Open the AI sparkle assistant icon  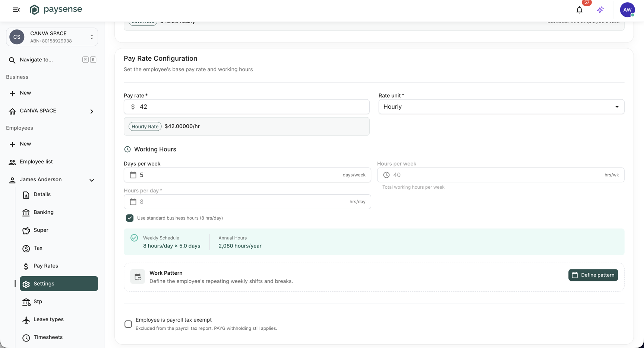(x=600, y=10)
